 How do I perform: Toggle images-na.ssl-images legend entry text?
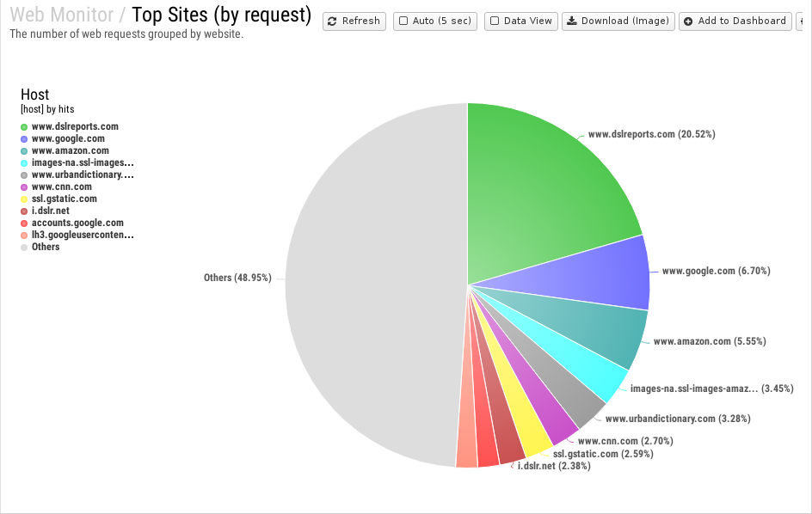click(x=83, y=162)
